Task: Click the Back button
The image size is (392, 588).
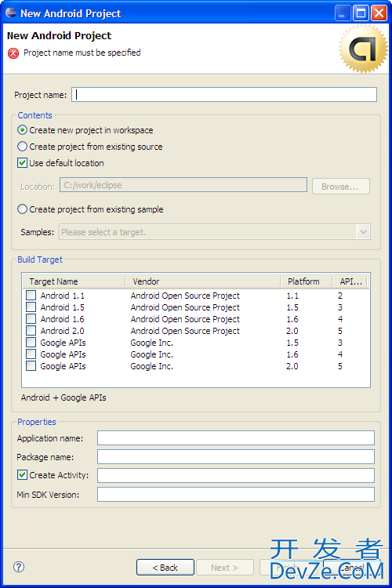Action: (x=165, y=568)
